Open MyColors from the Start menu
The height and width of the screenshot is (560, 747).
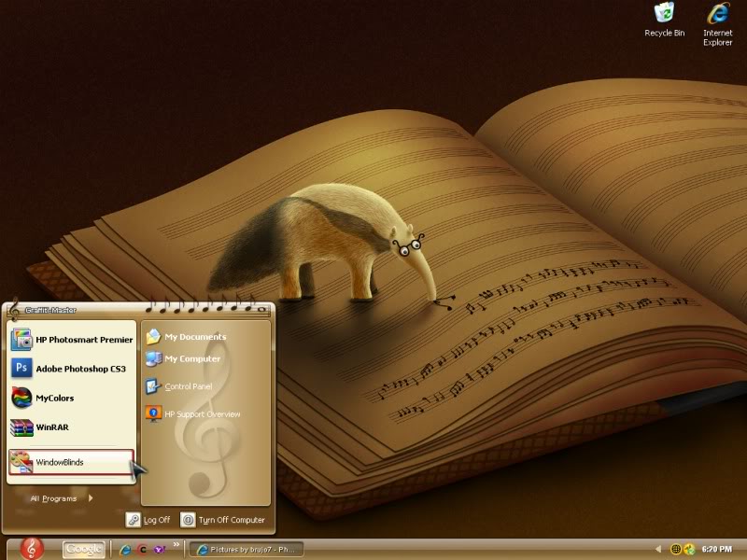click(72, 399)
